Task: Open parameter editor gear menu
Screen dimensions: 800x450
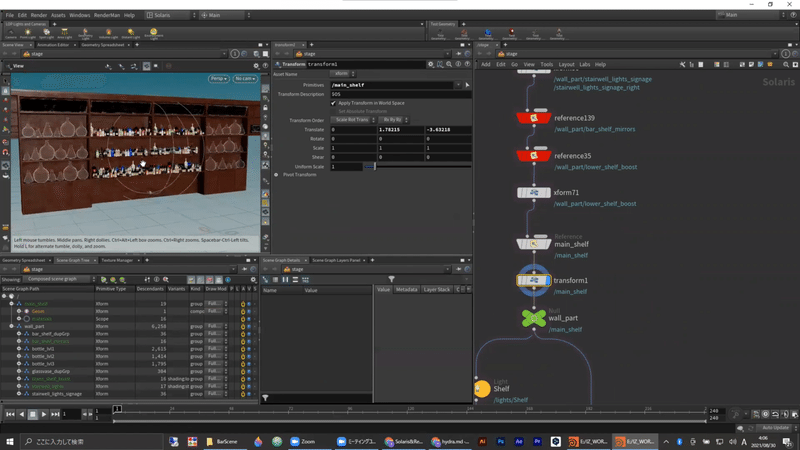Action: (431, 64)
